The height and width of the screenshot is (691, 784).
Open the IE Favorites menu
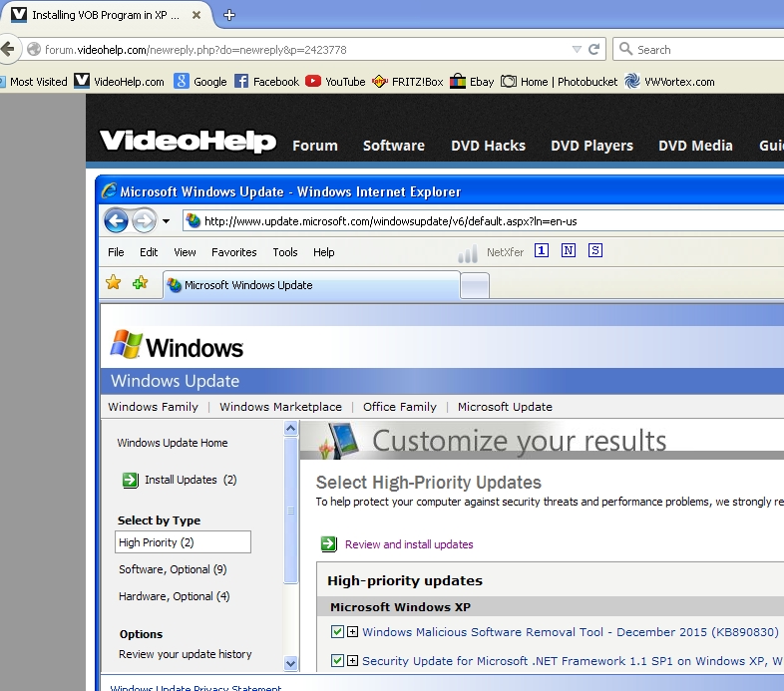coord(234,252)
